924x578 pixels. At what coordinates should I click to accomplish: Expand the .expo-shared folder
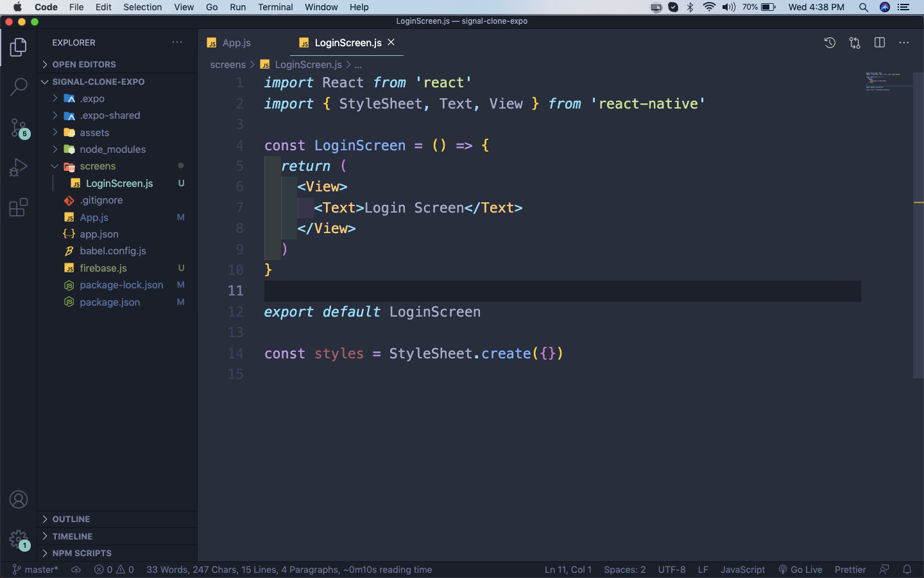(x=117, y=116)
